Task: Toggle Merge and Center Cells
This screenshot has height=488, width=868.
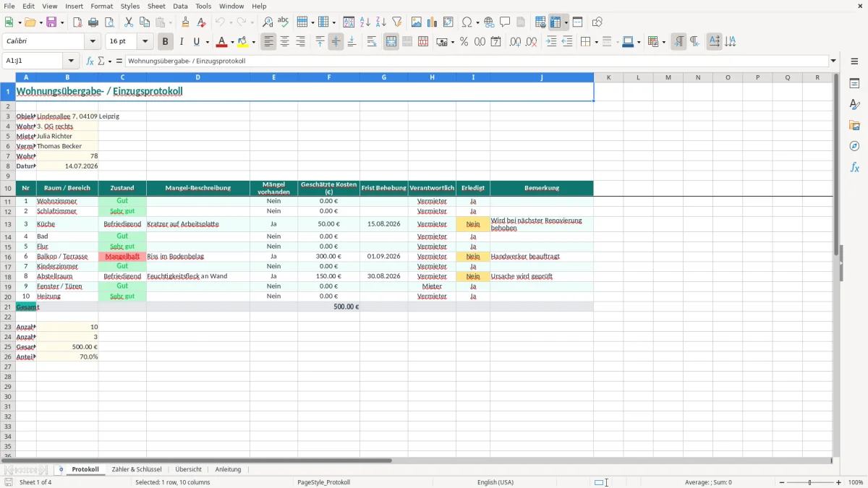Action: click(x=391, y=42)
